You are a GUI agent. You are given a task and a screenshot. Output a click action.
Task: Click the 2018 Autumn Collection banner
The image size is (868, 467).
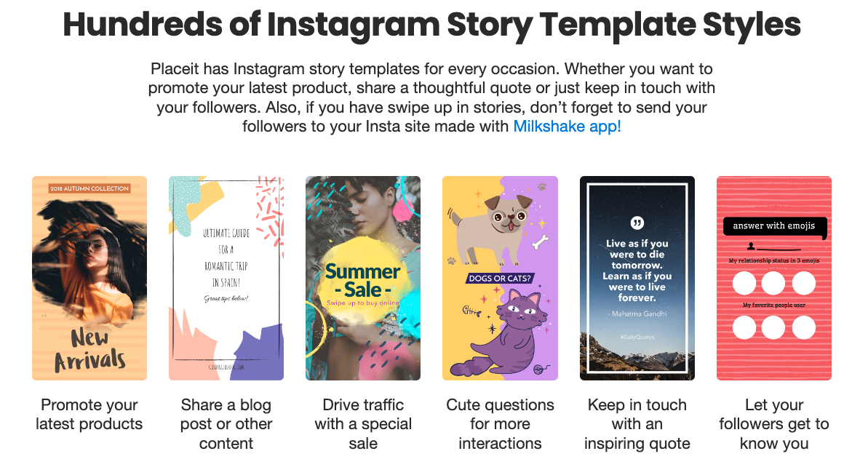coord(89,188)
